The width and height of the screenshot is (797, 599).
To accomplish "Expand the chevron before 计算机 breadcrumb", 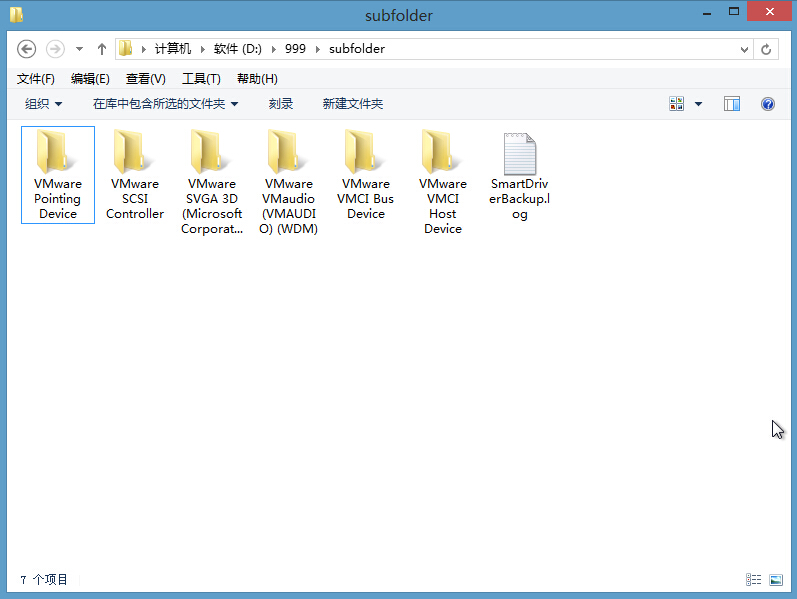I will click(x=144, y=49).
